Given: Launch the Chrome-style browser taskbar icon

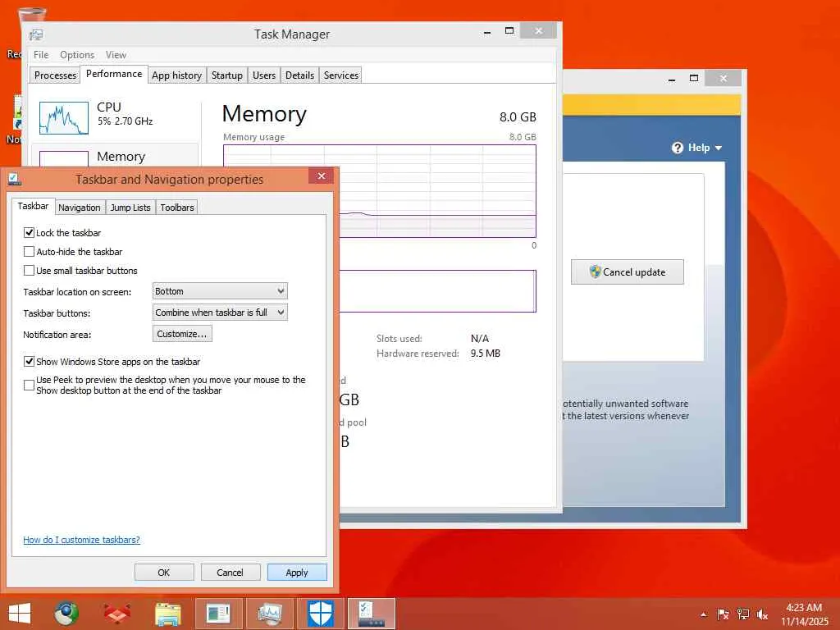Looking at the screenshot, I should (66, 614).
